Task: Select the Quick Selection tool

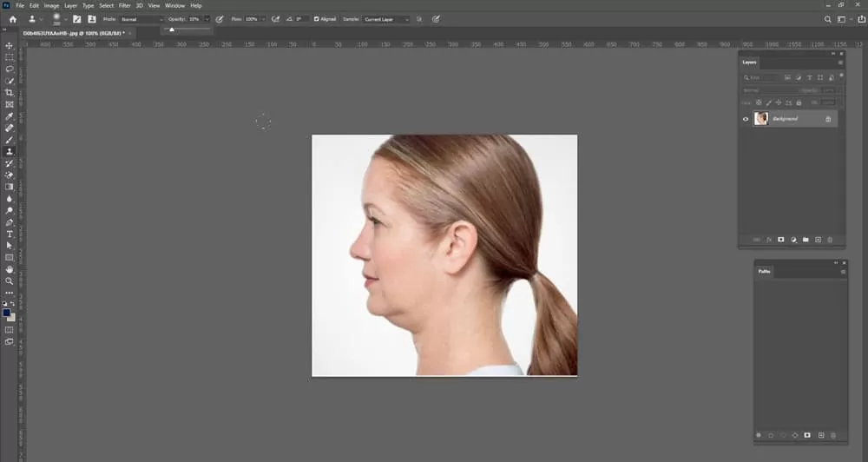Action: [x=9, y=81]
